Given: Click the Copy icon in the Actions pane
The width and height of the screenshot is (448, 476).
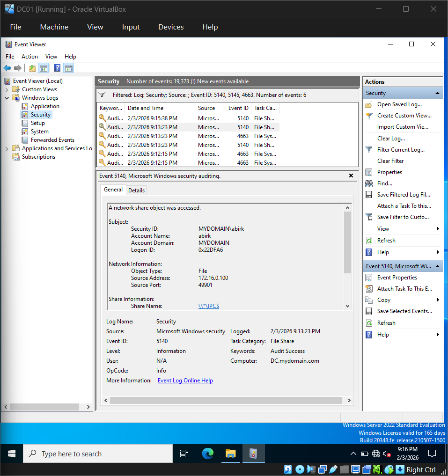Looking at the screenshot, I should (369, 300).
